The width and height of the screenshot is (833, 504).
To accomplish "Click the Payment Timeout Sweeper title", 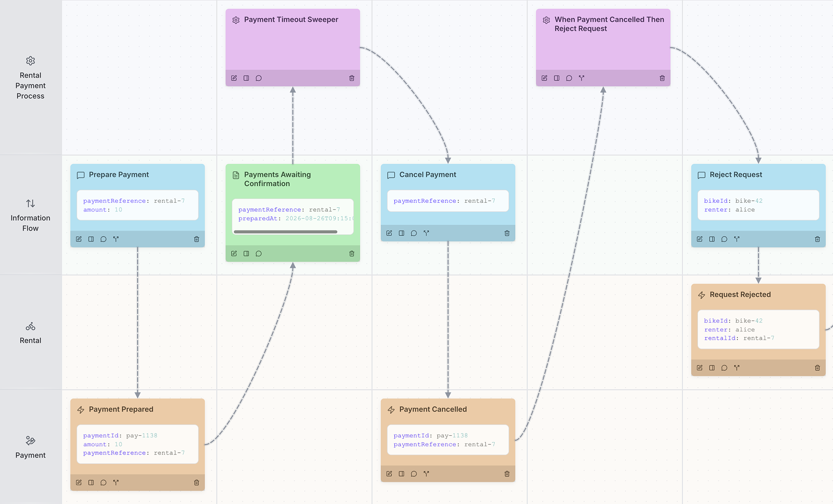I will click(x=291, y=20).
